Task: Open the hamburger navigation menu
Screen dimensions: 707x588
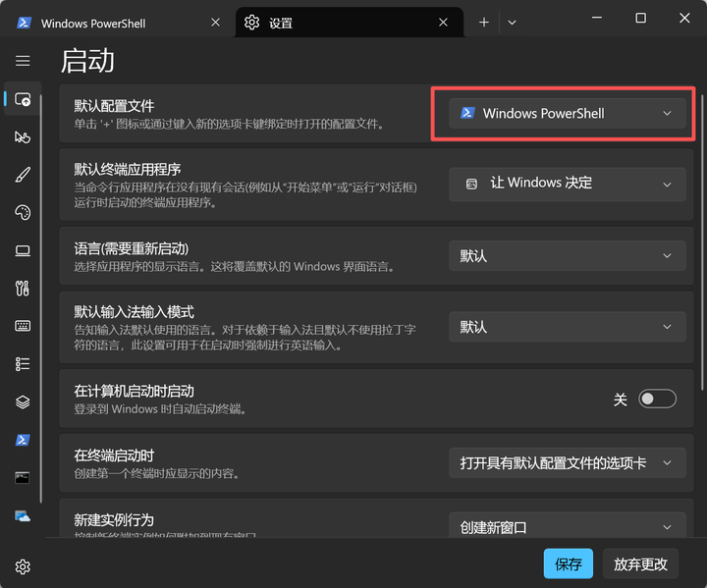Action: pos(23,61)
